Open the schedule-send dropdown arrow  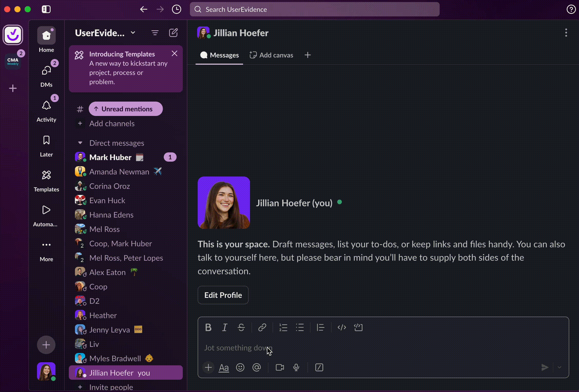(x=559, y=367)
